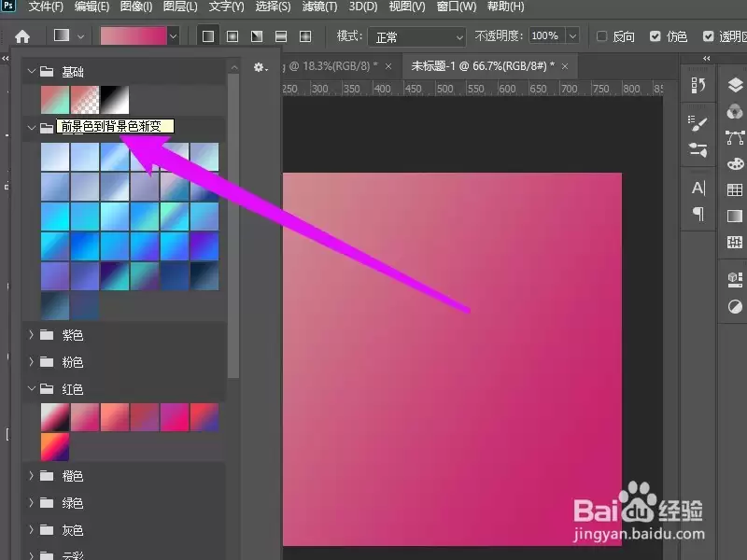Select the Reflected gradient style

point(281,36)
